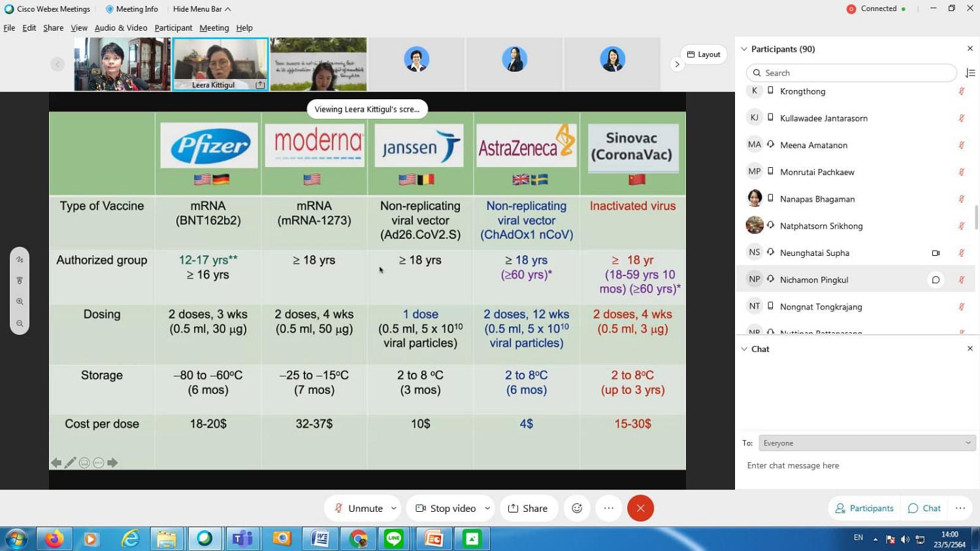Open Microsoft Teams from the taskbar
The height and width of the screenshot is (551, 980).
(242, 539)
